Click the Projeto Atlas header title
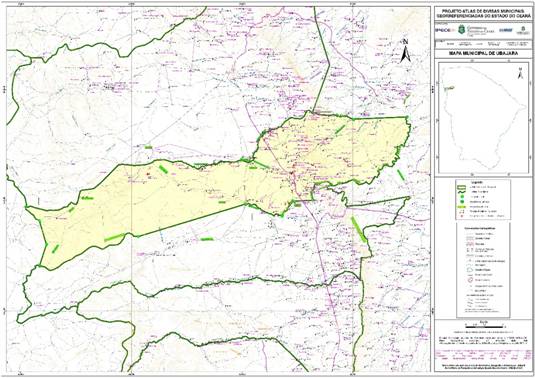 tap(483, 13)
